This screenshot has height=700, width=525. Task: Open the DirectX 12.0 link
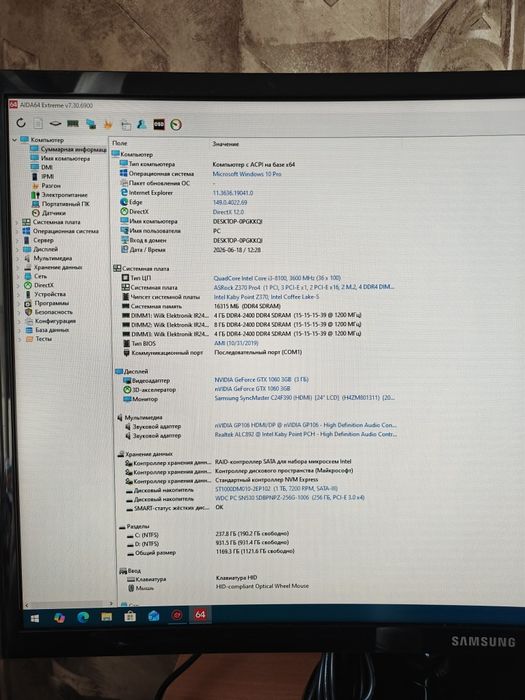pyautogui.click(x=229, y=212)
